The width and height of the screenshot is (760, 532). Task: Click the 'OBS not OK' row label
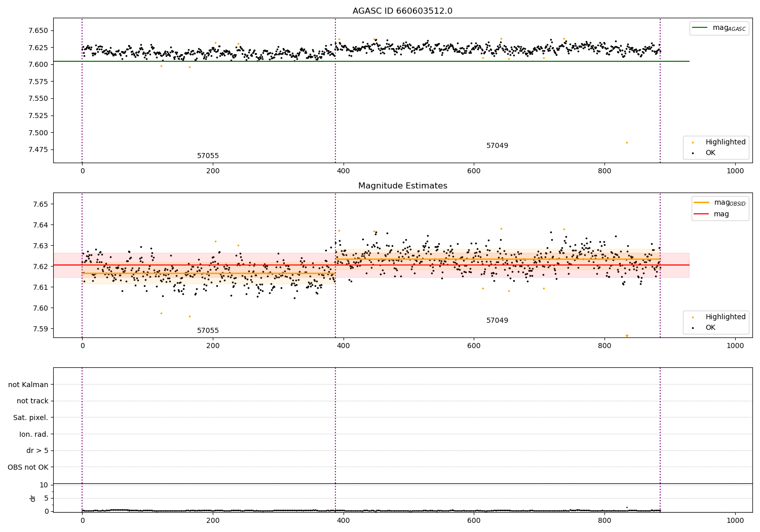28,467
